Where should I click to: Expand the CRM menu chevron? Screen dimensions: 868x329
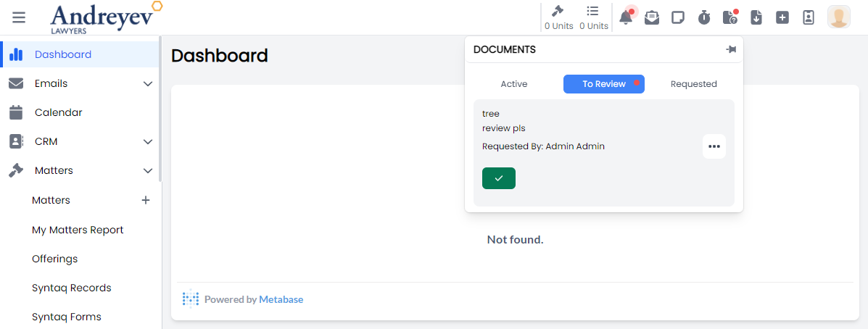tap(148, 142)
